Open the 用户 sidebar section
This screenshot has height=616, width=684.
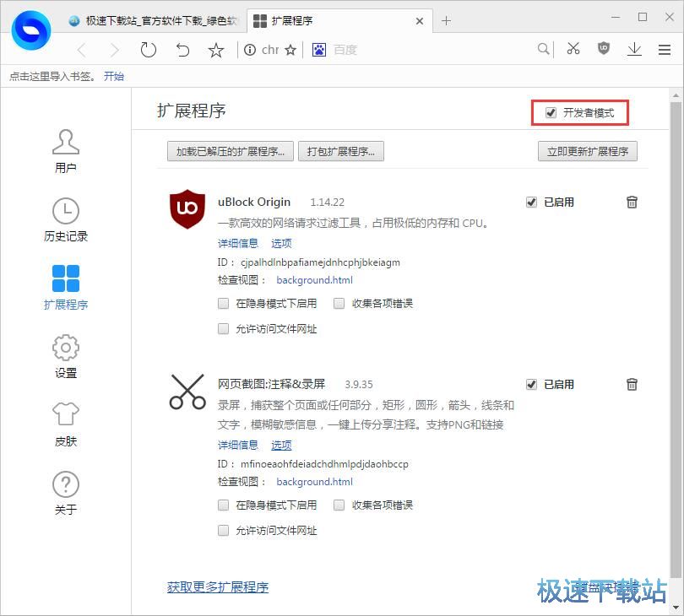[66, 151]
